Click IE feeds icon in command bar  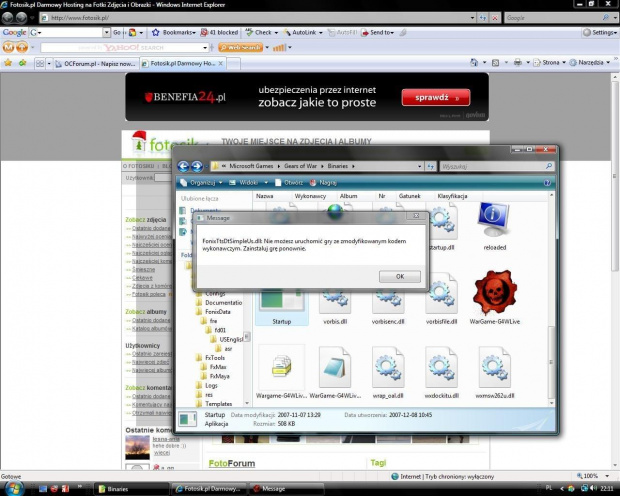[x=495, y=62]
